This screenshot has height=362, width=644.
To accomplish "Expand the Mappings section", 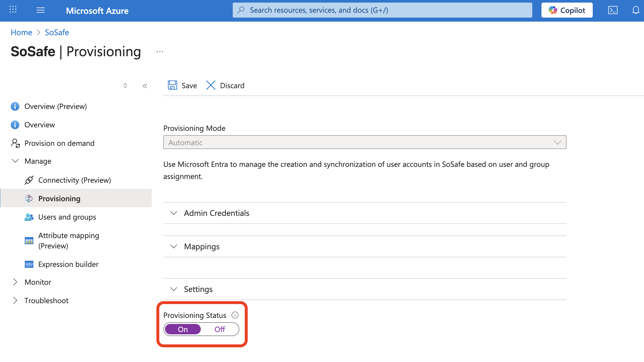I will tap(202, 246).
